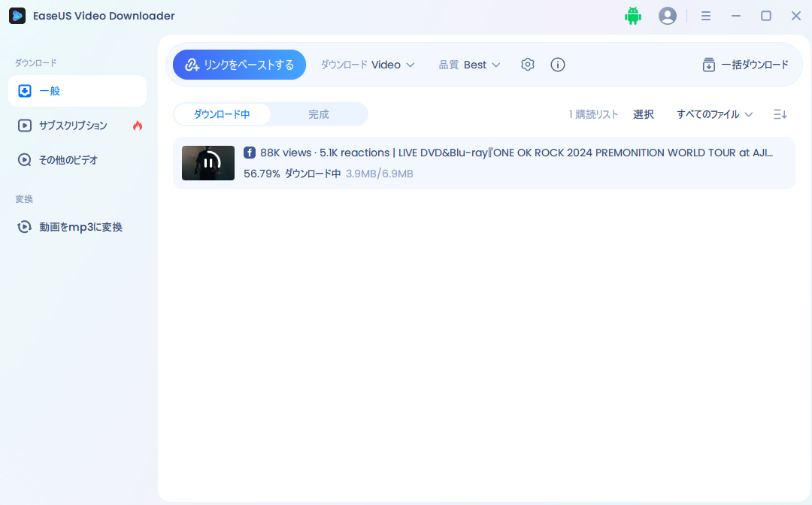Click the sort order icon above the download list

780,113
